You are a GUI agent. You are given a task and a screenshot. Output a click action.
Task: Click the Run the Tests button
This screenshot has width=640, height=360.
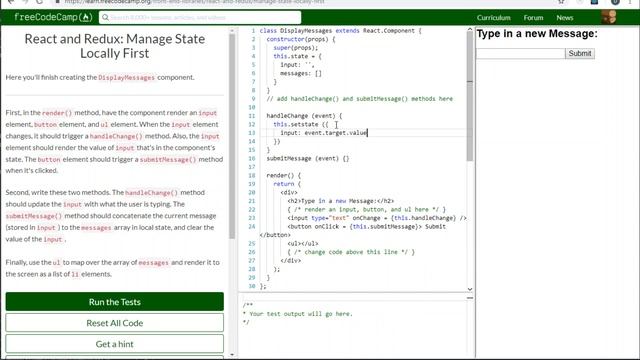tap(115, 302)
